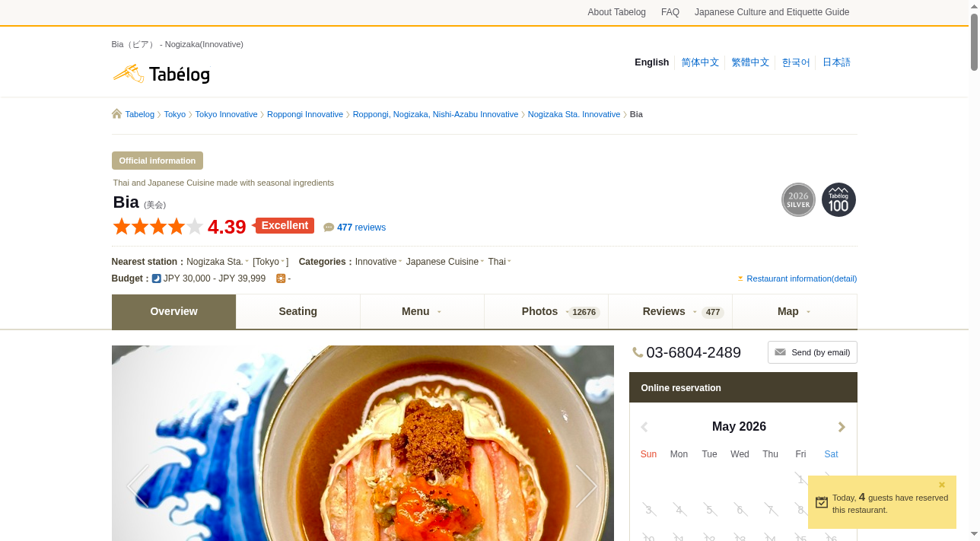Expand the Innovative category dropdown

tap(400, 261)
